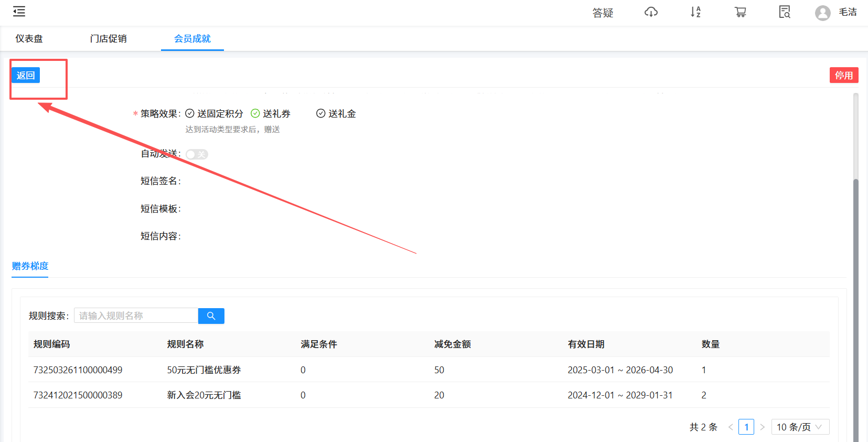
Task: Switch to the 门店促销 tab
Action: pos(108,38)
